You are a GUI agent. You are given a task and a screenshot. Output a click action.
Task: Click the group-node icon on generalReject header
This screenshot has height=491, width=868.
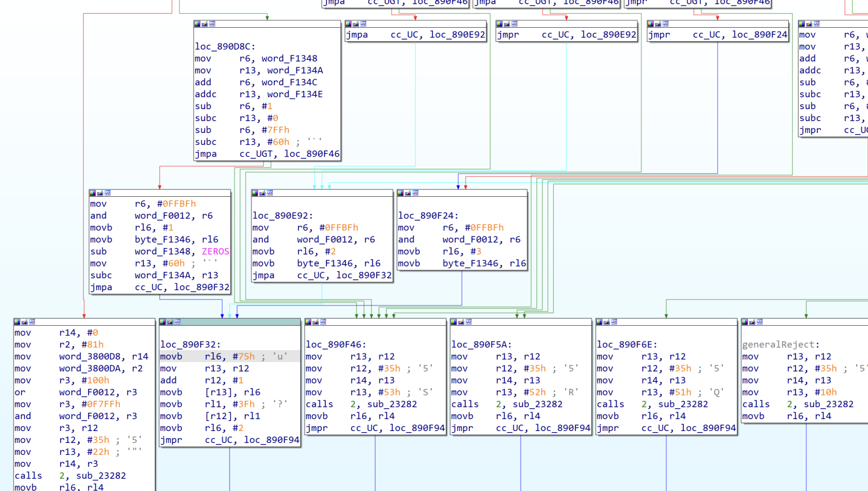click(760, 322)
